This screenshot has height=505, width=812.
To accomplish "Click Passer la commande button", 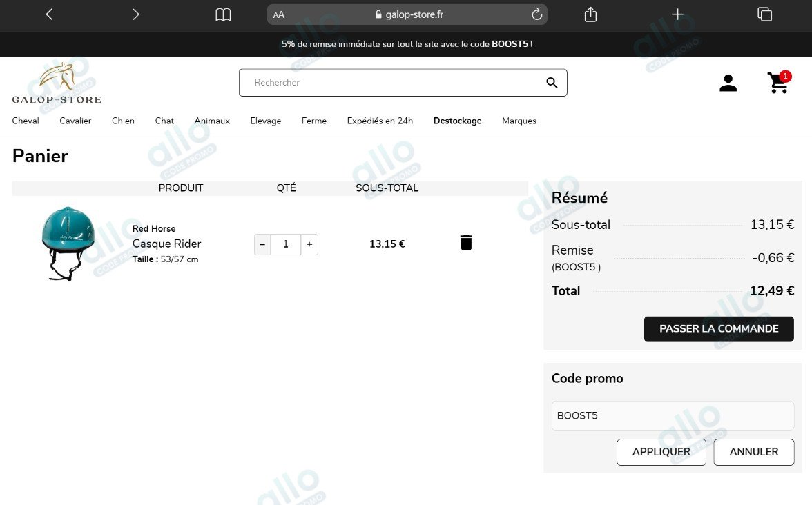I will point(719,329).
